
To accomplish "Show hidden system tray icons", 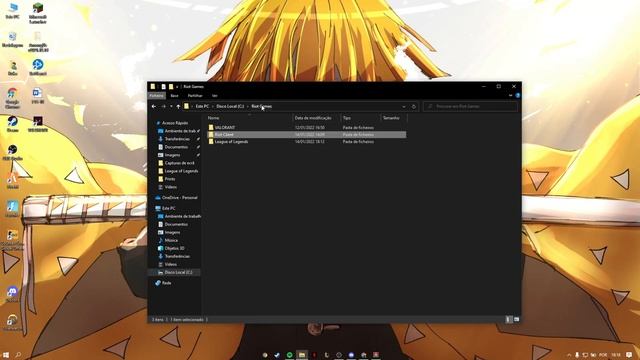I will click(x=569, y=355).
